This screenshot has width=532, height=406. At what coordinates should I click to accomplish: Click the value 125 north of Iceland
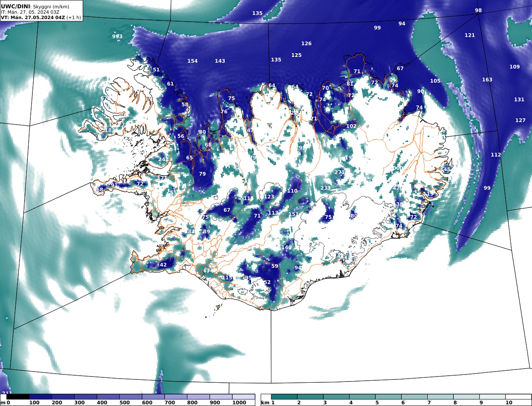(296, 55)
